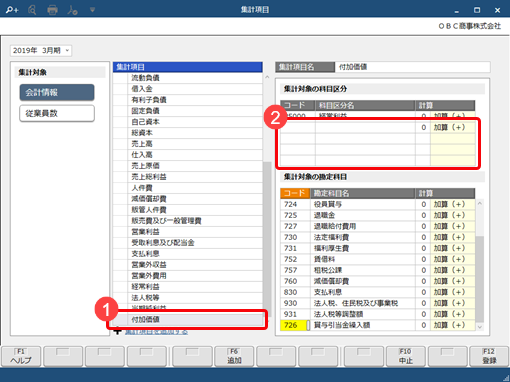Click the 集計項目名 field showing 付加価値
Viewport: 510px width, 382px height.
click(413, 67)
